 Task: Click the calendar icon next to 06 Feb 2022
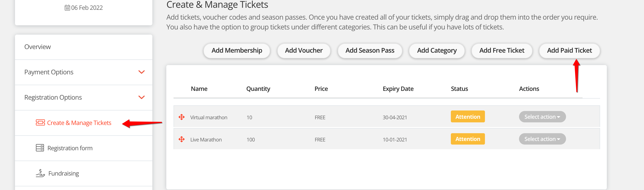click(67, 8)
